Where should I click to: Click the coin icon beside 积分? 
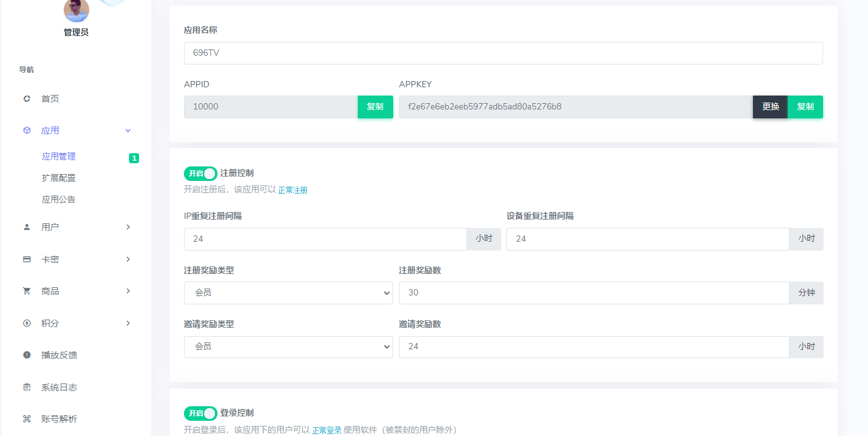[x=27, y=323]
